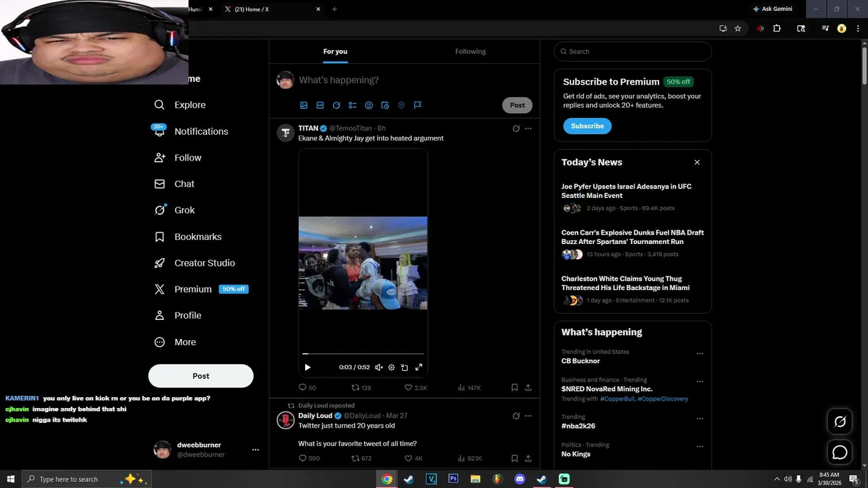The height and width of the screenshot is (488, 868).
Task: Open options for $NRED trend
Action: (700, 382)
